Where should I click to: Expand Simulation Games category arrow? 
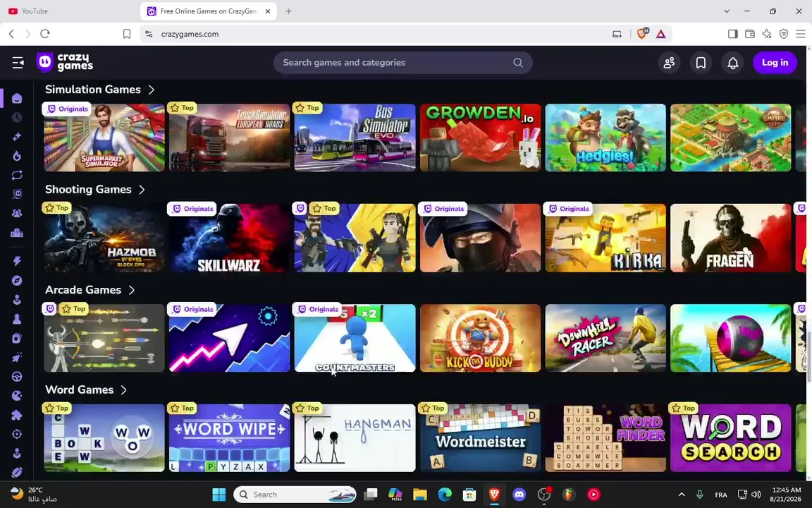pos(151,90)
